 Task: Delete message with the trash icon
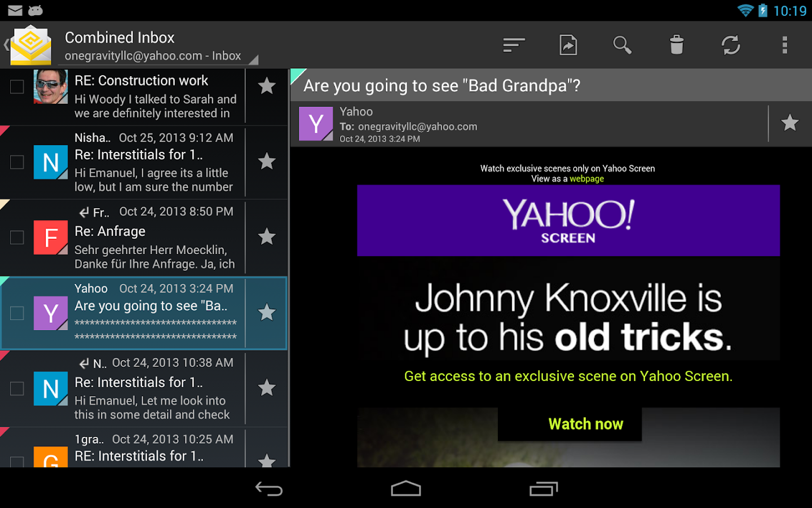point(677,45)
